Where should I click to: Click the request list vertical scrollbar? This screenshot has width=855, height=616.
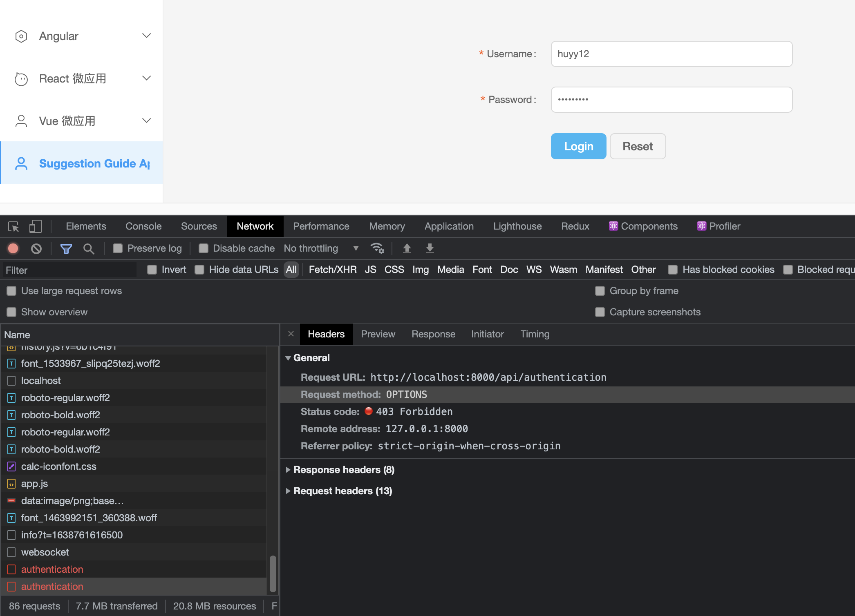pyautogui.click(x=273, y=574)
